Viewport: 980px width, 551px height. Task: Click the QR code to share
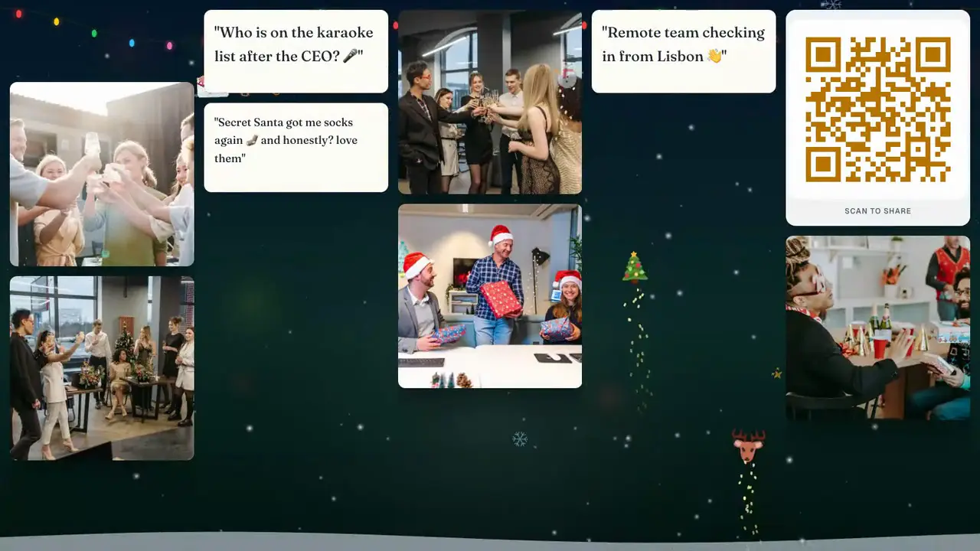(877, 109)
